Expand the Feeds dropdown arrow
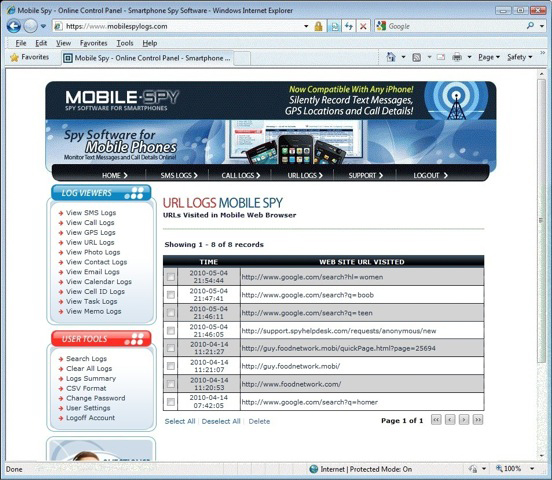This screenshot has height=480, width=552. tap(429, 57)
